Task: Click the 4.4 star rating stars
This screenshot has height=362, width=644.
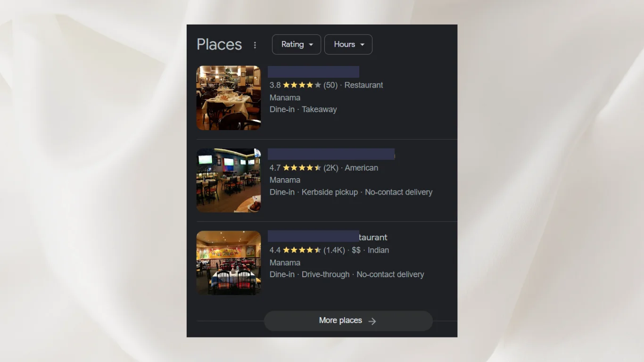Action: coord(302,250)
